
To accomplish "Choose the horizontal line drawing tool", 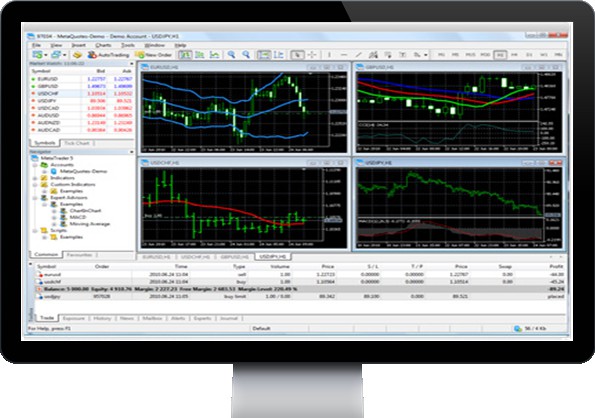I will pos(343,55).
